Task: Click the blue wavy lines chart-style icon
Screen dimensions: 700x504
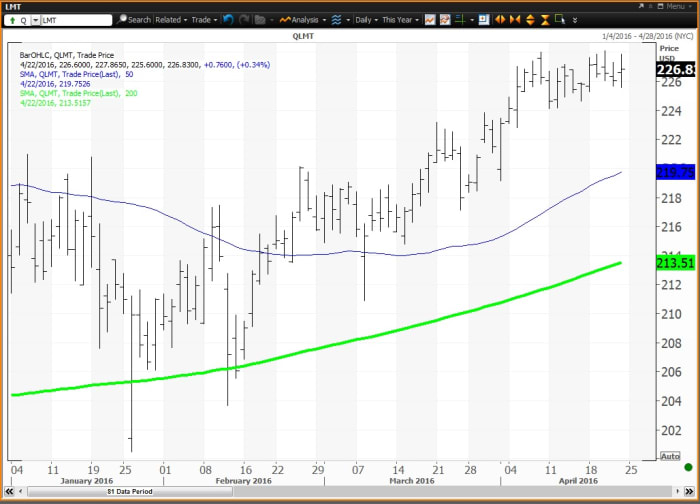Action: tap(337, 20)
